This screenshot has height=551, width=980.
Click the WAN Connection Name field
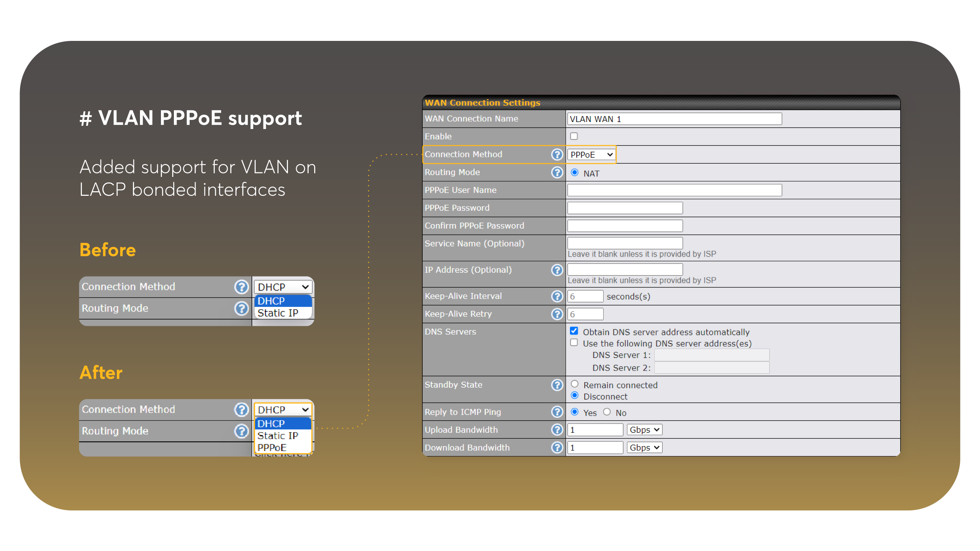tap(674, 119)
